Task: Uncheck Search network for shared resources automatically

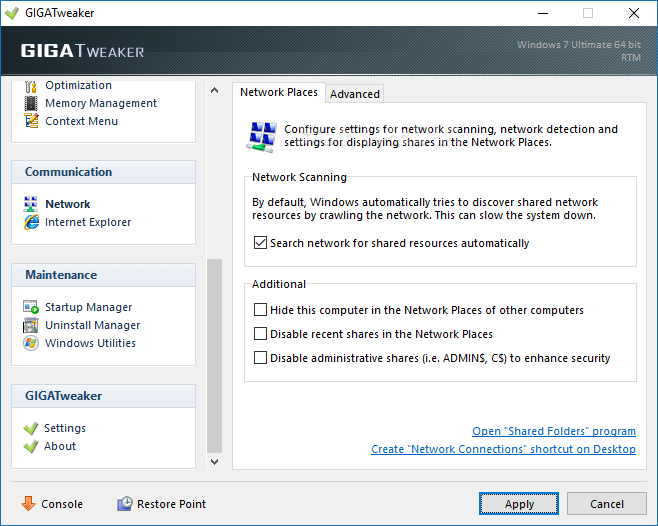Action: (x=261, y=243)
